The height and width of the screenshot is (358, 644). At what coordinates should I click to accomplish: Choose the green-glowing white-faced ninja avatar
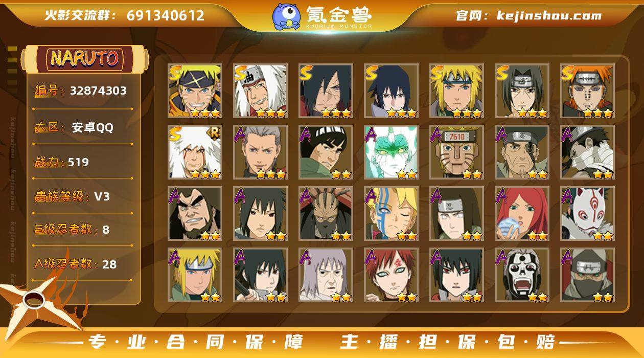(x=391, y=152)
